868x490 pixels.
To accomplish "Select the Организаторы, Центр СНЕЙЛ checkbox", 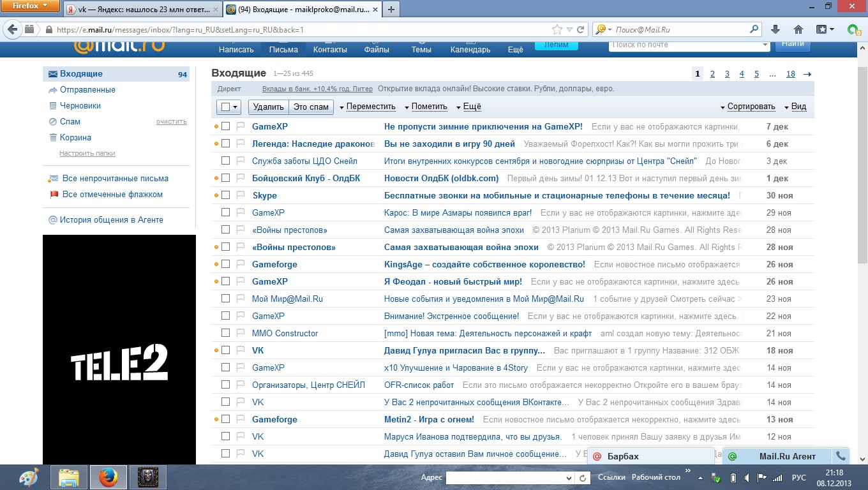I will 225,385.
